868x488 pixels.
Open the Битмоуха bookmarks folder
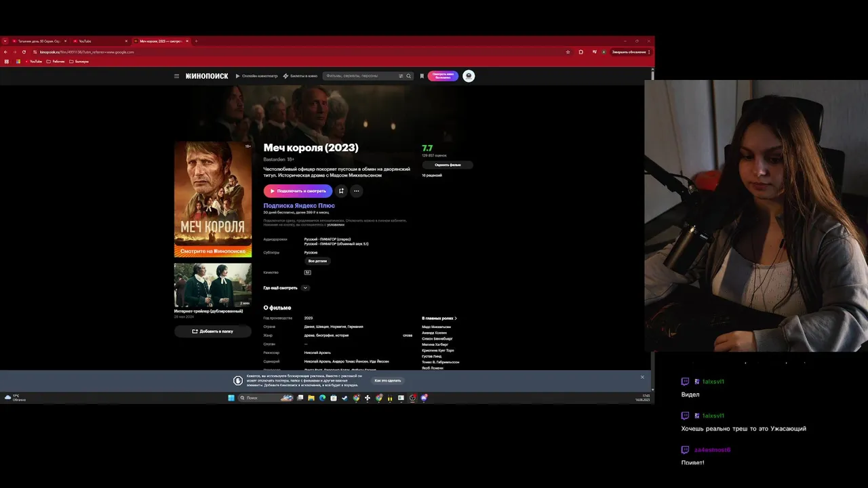79,62
